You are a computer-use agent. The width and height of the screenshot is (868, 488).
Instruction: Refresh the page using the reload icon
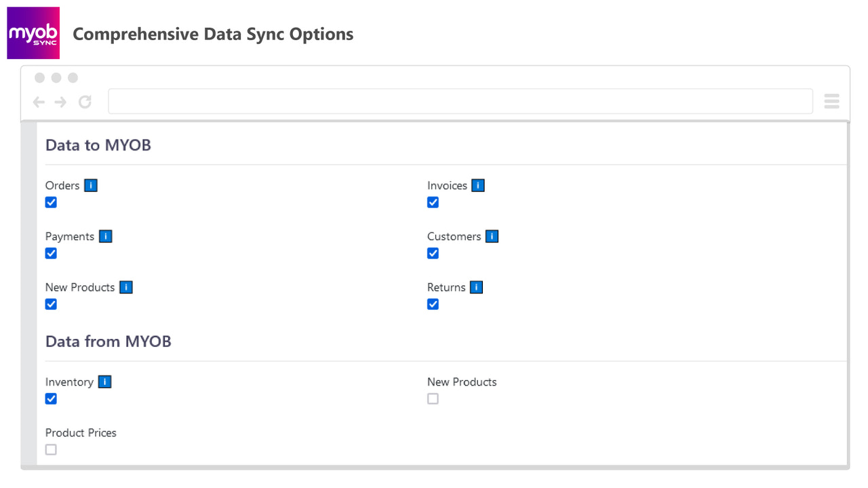(x=84, y=101)
